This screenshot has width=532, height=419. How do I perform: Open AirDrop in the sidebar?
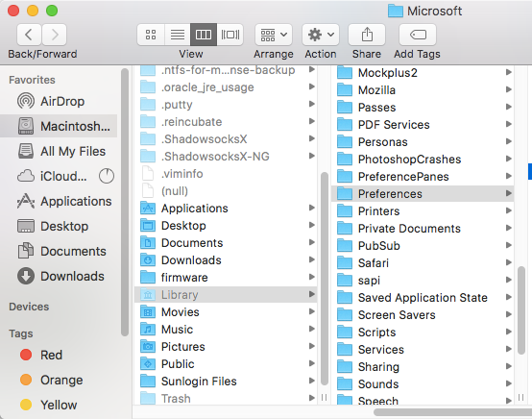[59, 101]
